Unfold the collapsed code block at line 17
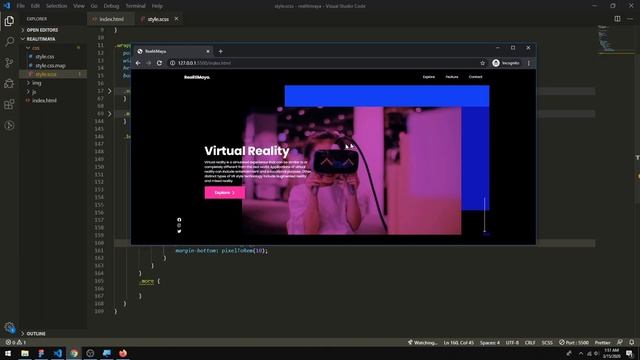 (x=109, y=91)
